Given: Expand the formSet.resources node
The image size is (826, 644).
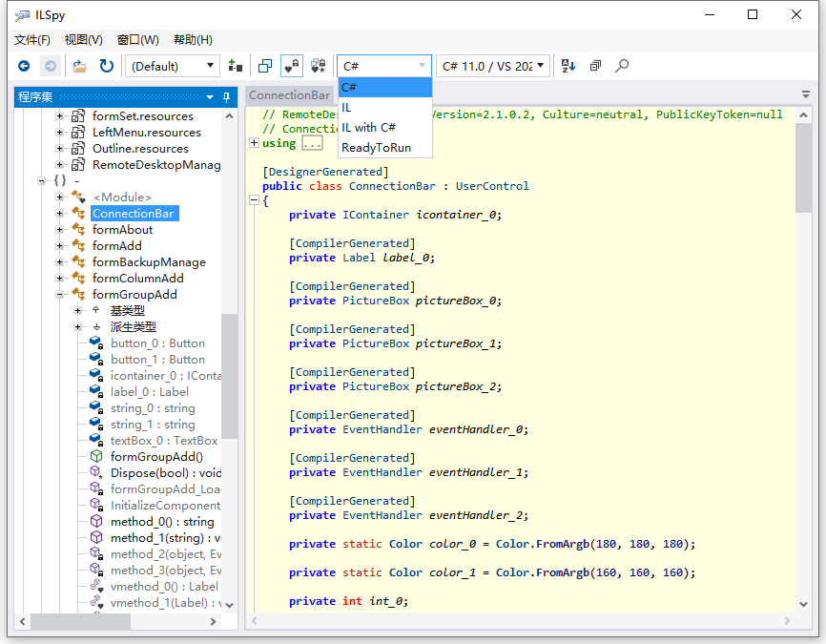Looking at the screenshot, I should (59, 116).
